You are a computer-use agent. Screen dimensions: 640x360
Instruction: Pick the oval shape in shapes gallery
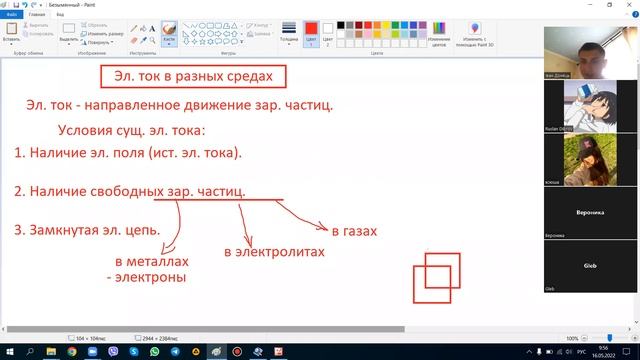click(202, 26)
